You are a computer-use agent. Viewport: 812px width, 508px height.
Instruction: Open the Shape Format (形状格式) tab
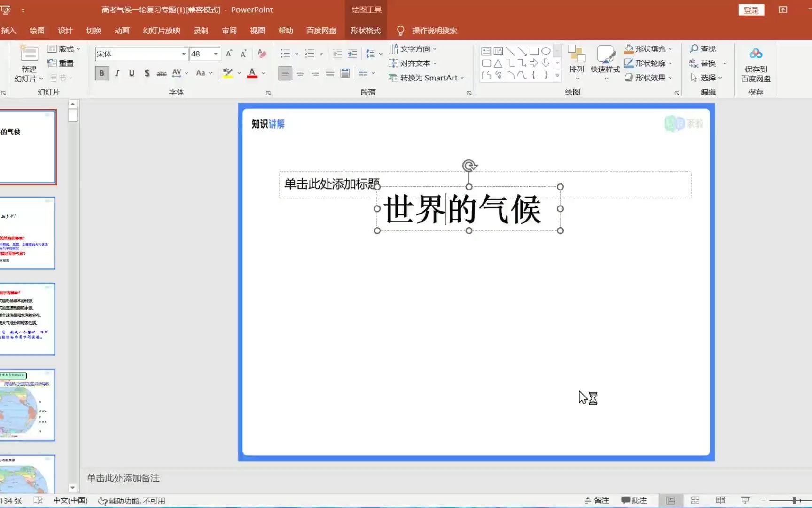[366, 31]
